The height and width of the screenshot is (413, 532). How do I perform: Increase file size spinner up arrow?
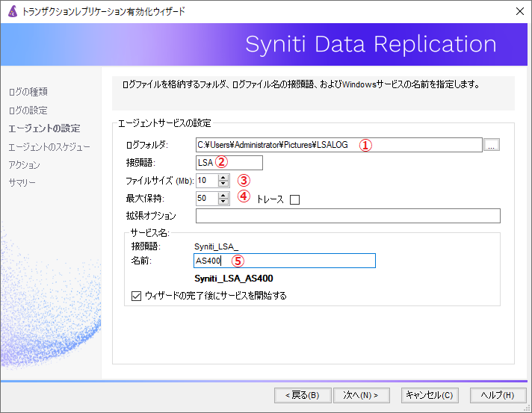[x=223, y=177]
